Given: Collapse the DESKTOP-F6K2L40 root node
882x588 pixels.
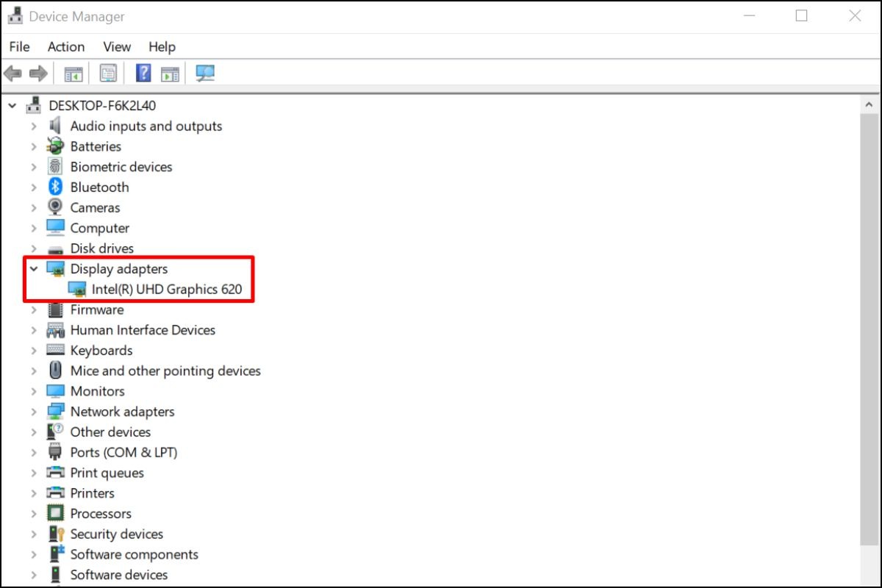Looking at the screenshot, I should click(x=12, y=106).
